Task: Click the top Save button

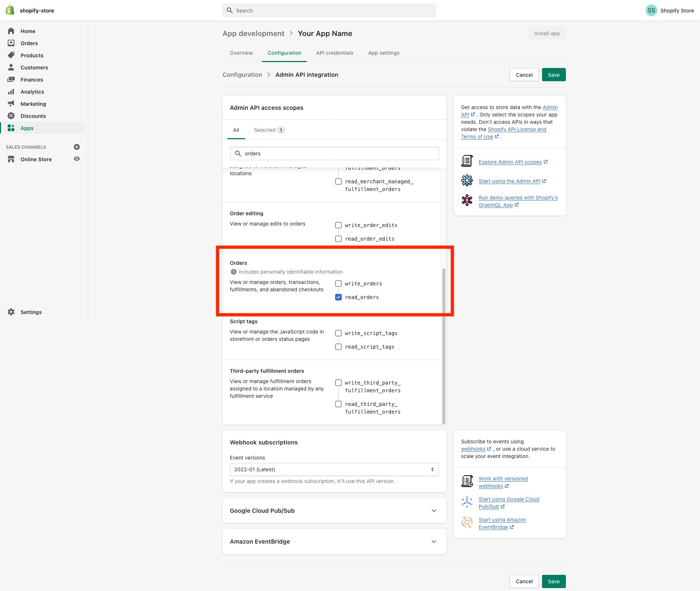Action: pyautogui.click(x=554, y=75)
